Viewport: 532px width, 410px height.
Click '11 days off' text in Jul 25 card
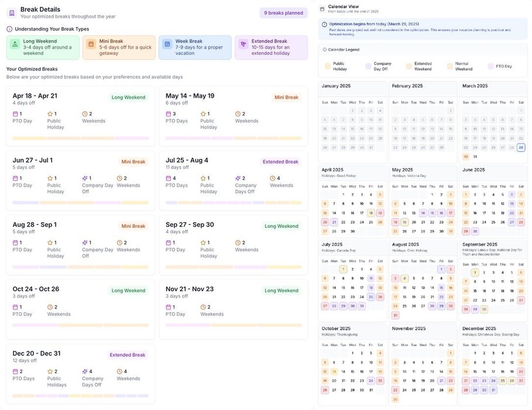coord(177,168)
